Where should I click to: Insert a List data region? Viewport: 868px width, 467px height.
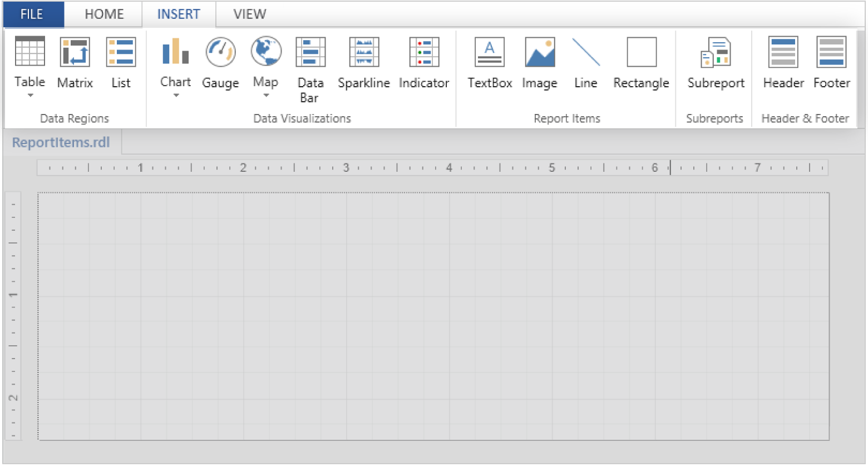[x=121, y=62]
